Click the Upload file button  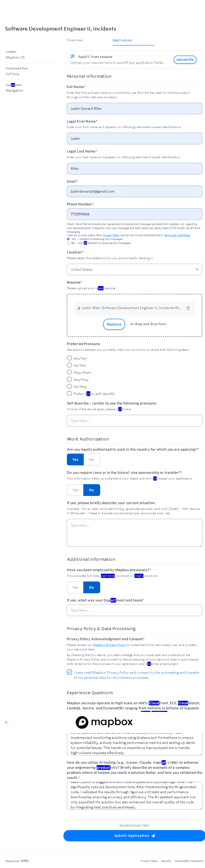[185, 60]
